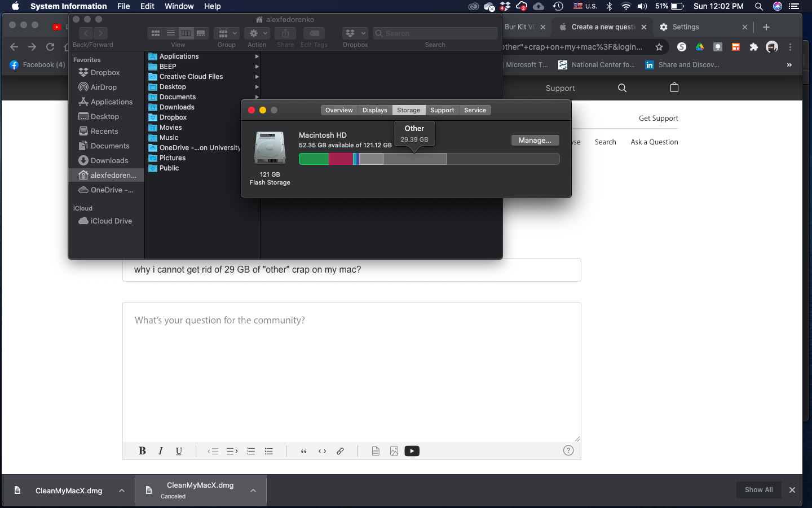The width and height of the screenshot is (812, 508).
Task: Expand the BEEP folder arrow
Action: click(257, 67)
